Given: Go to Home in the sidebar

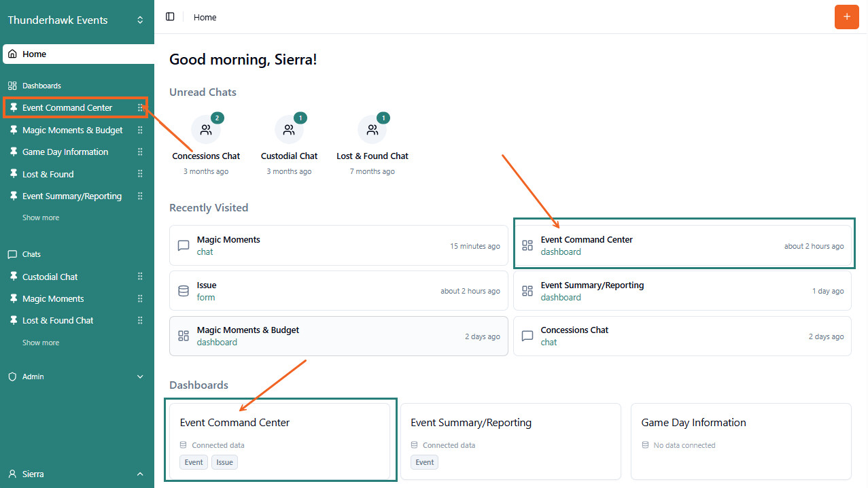Looking at the screenshot, I should (x=77, y=54).
